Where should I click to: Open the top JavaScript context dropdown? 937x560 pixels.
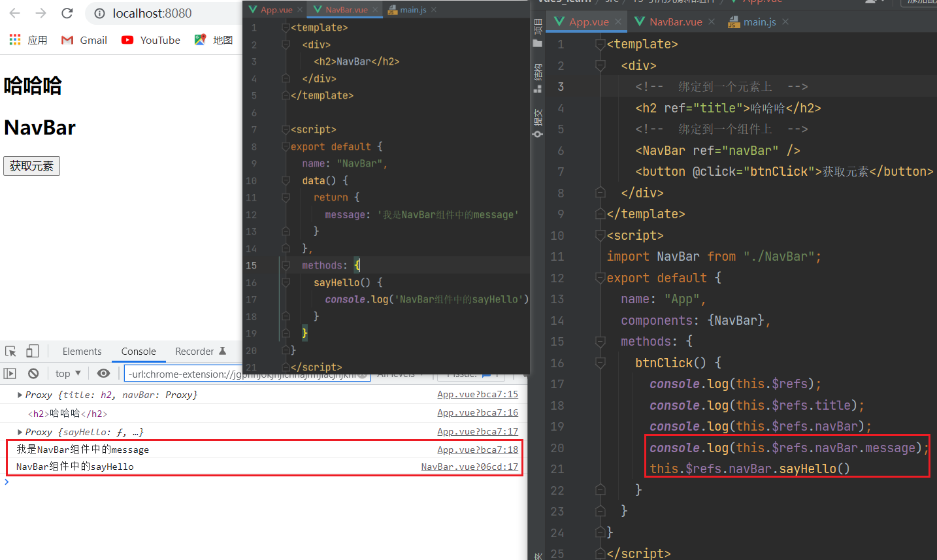tap(68, 373)
